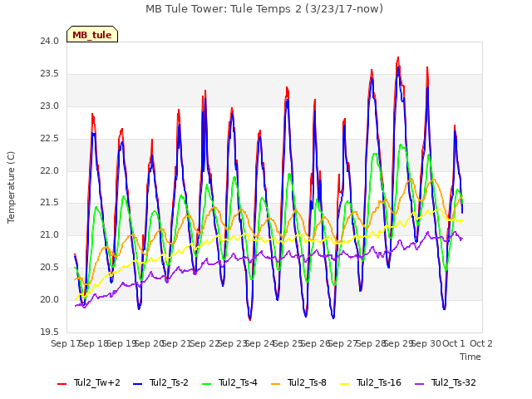Select the Tul2_Ts-16 legend entry
532x399 pixels.
point(371,383)
